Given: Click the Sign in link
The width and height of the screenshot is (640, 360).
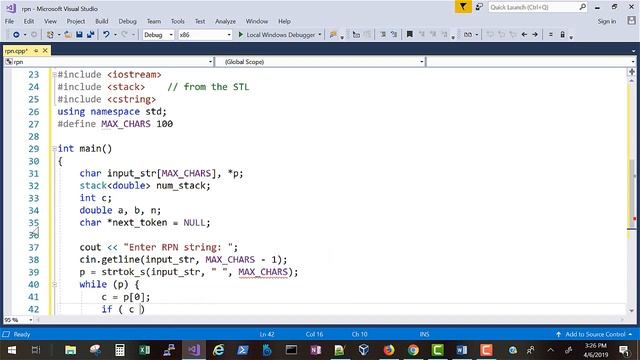Looking at the screenshot, I should (607, 21).
